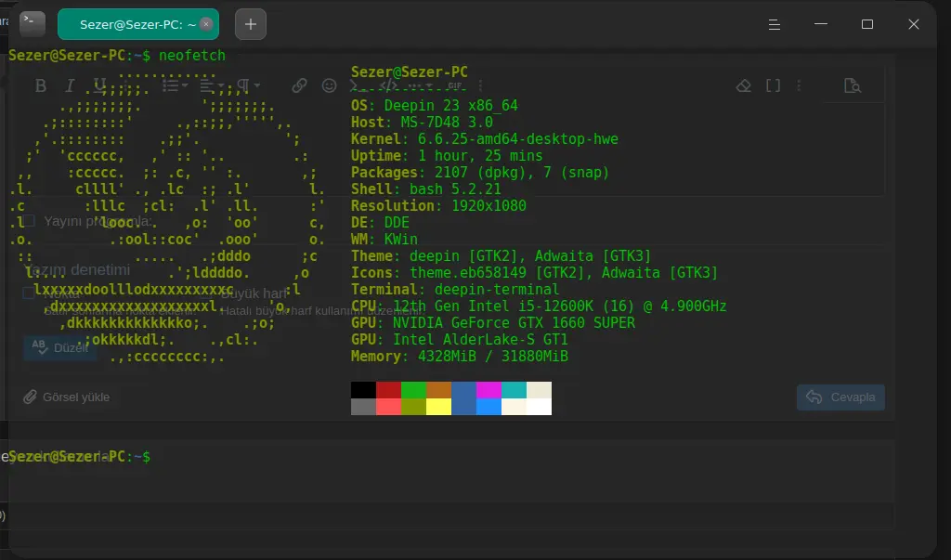951x560 pixels.
Task: Click the 'WM: KWin' line
Action: [x=384, y=239]
